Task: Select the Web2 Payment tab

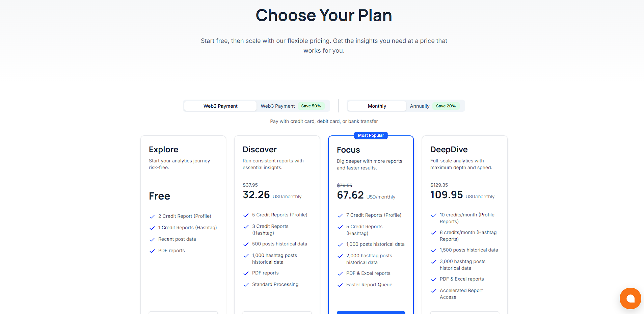Action: [x=220, y=106]
